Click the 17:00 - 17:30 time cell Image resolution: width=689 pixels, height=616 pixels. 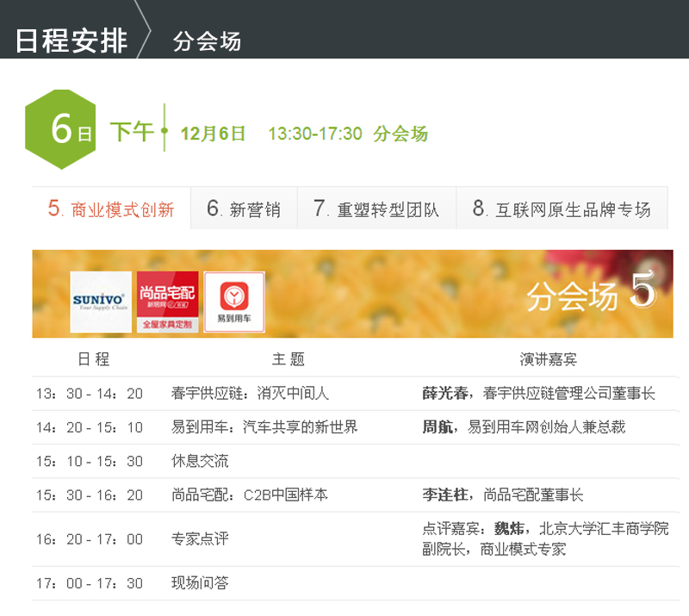(x=90, y=583)
